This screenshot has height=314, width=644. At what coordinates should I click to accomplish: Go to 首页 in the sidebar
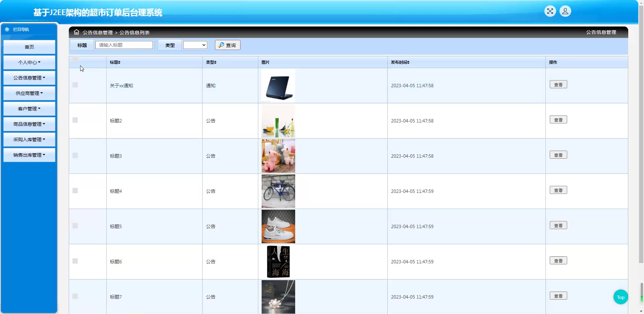[x=29, y=47]
